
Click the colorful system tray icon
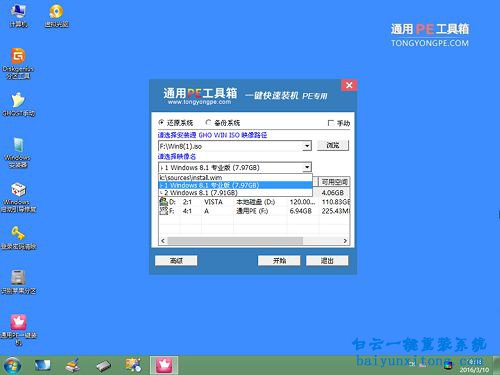(x=449, y=365)
